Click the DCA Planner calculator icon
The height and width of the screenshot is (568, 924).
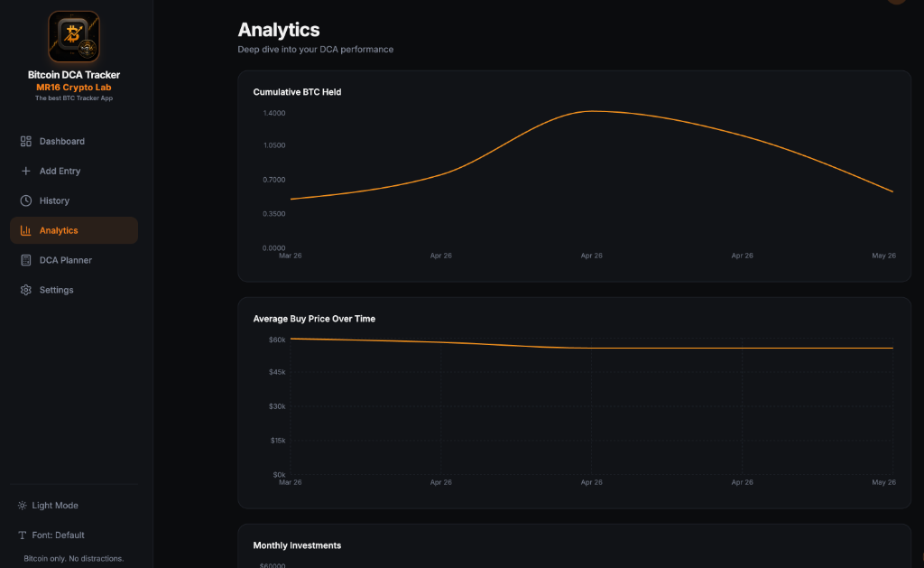(x=26, y=260)
